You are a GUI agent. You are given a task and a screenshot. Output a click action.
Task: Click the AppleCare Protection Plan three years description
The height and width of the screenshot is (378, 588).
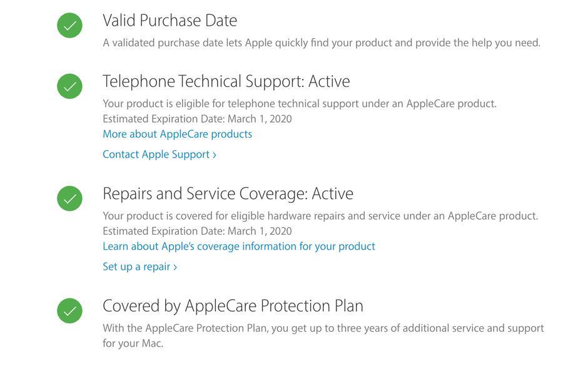[x=323, y=335]
